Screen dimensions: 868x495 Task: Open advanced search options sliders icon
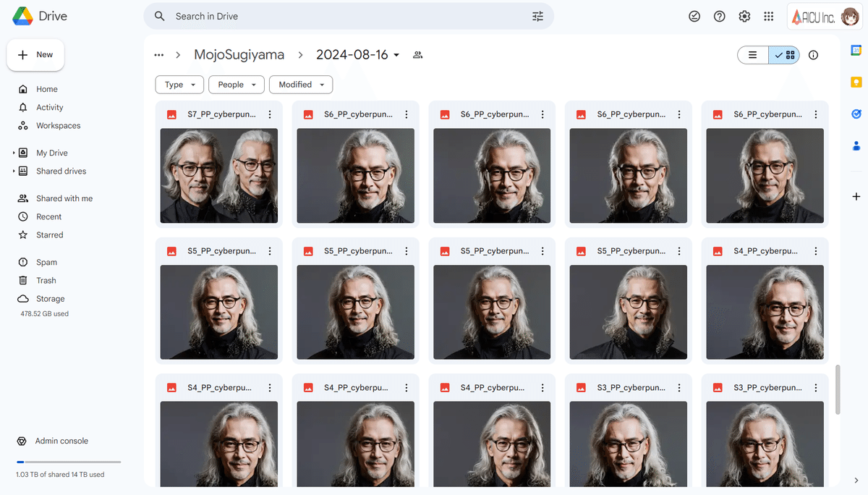pos(537,16)
